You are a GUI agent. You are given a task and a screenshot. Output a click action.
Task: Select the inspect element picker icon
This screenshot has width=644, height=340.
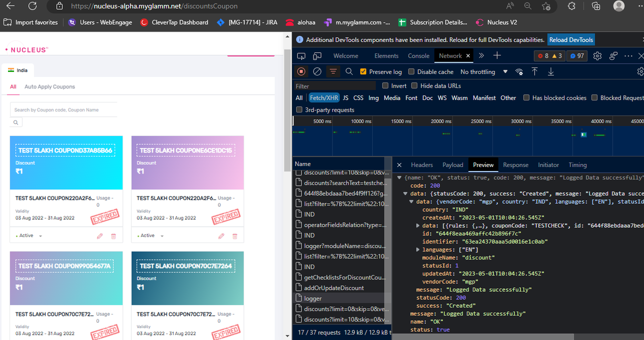301,56
